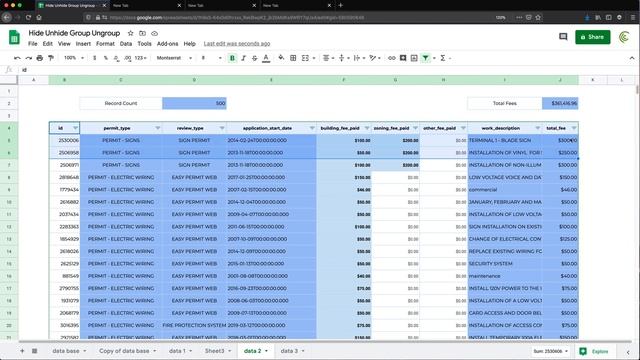Move the document to a folder
Viewport: 640px width, 360px height.
coord(142,33)
